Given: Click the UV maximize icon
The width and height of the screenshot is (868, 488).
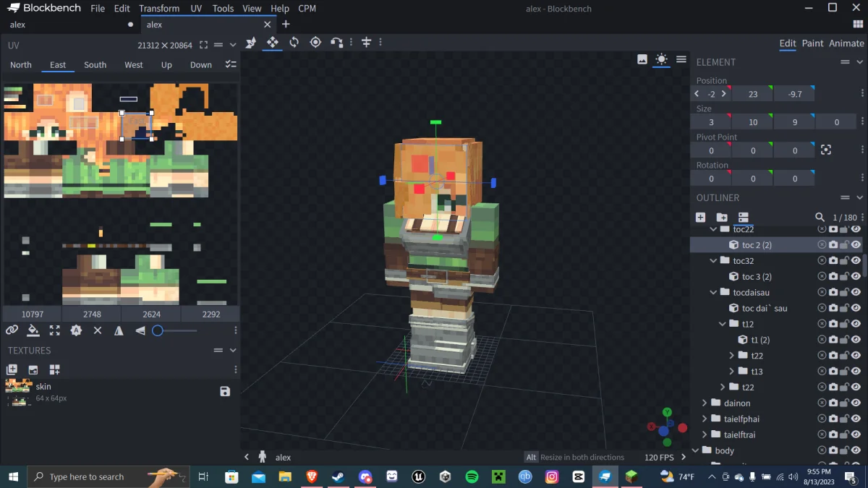Looking at the screenshot, I should [x=54, y=330].
